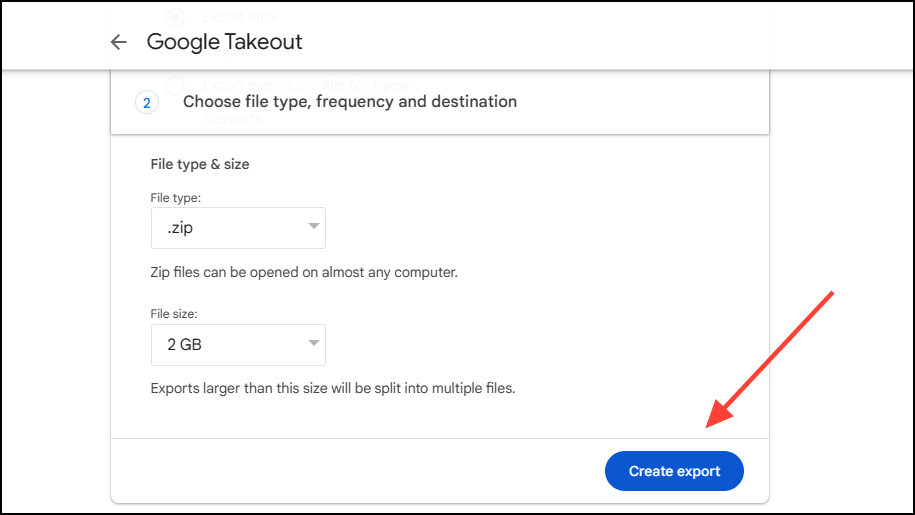This screenshot has height=515, width=915.
Task: Open the File type .zip dropdown
Action: click(x=238, y=228)
